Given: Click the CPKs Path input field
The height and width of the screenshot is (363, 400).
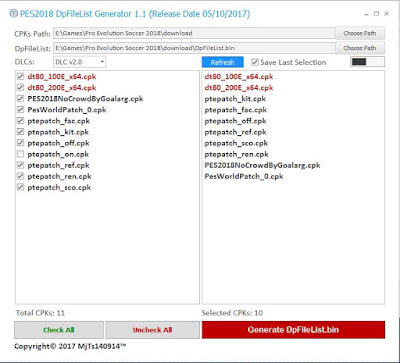Looking at the screenshot, I should click(x=194, y=33).
